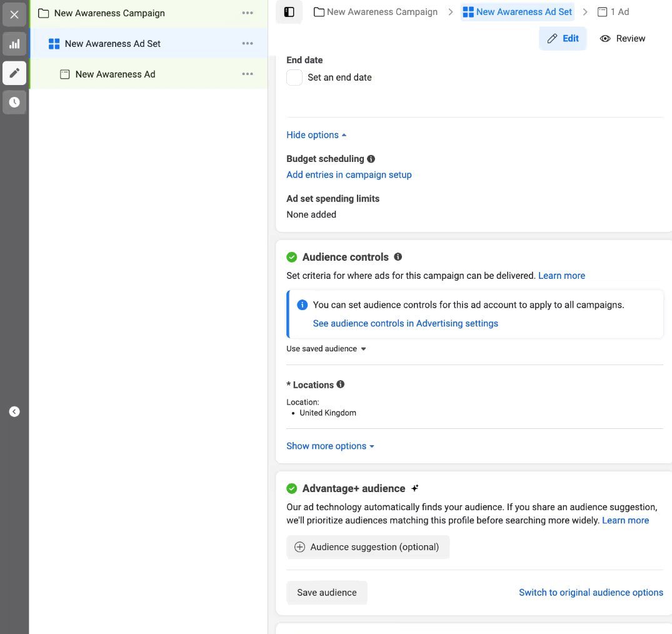Image resolution: width=672 pixels, height=634 pixels.
Task: Open Learn more link in Advantage+ audience
Action: pyautogui.click(x=625, y=520)
